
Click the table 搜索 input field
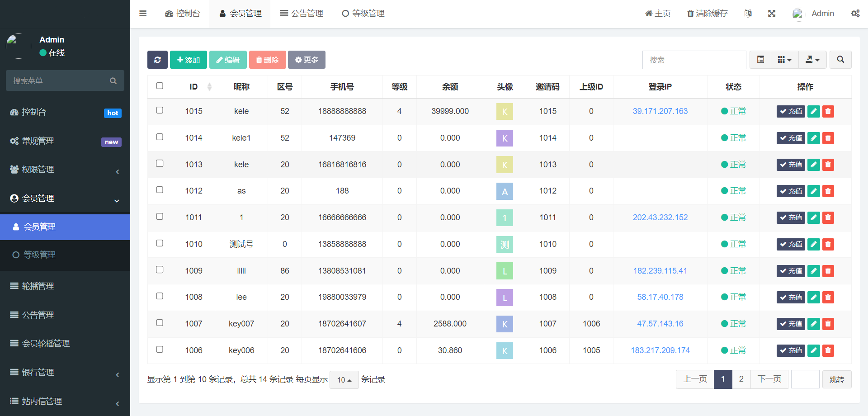tap(694, 60)
